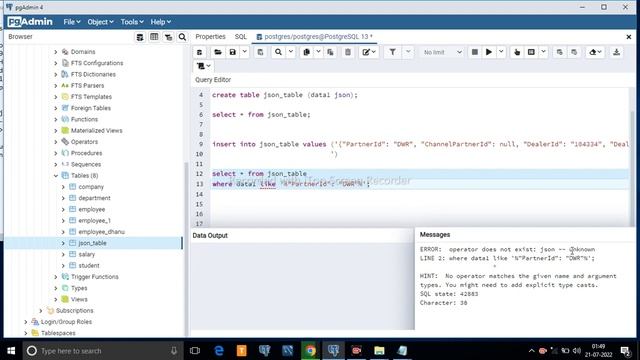Click the Messages panel tab

[x=435, y=235]
